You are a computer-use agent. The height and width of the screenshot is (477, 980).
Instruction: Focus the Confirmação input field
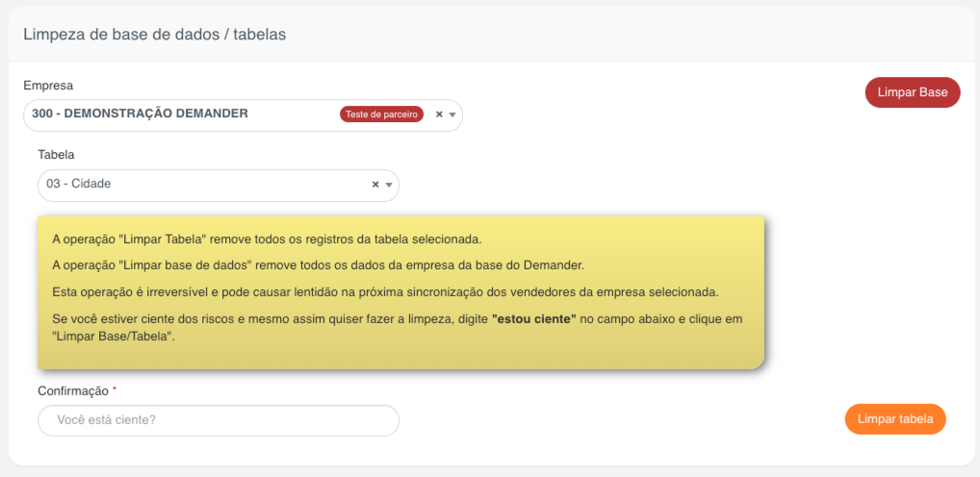(219, 420)
